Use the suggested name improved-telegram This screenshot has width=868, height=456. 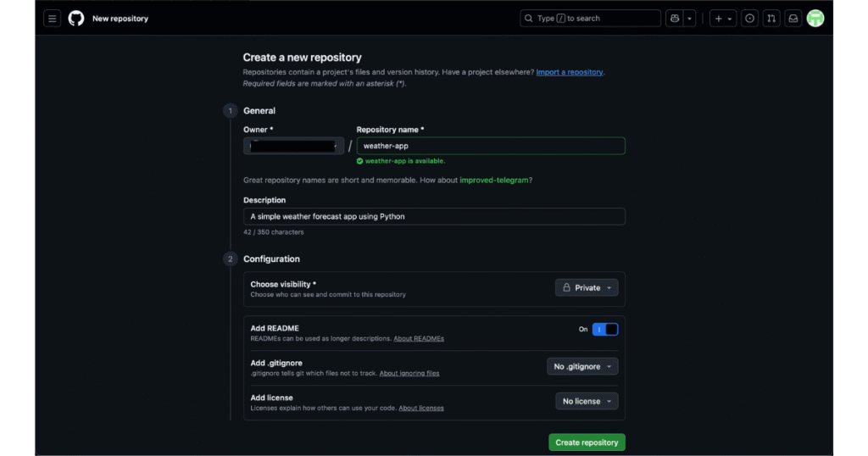[x=496, y=180]
